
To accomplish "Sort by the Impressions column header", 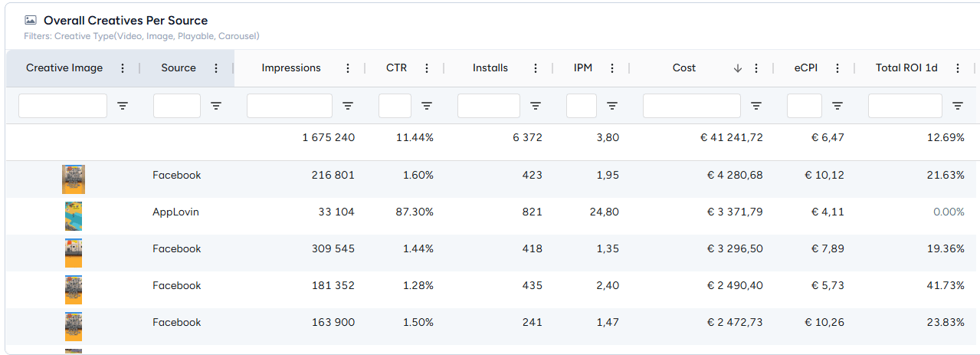I will 291,68.
